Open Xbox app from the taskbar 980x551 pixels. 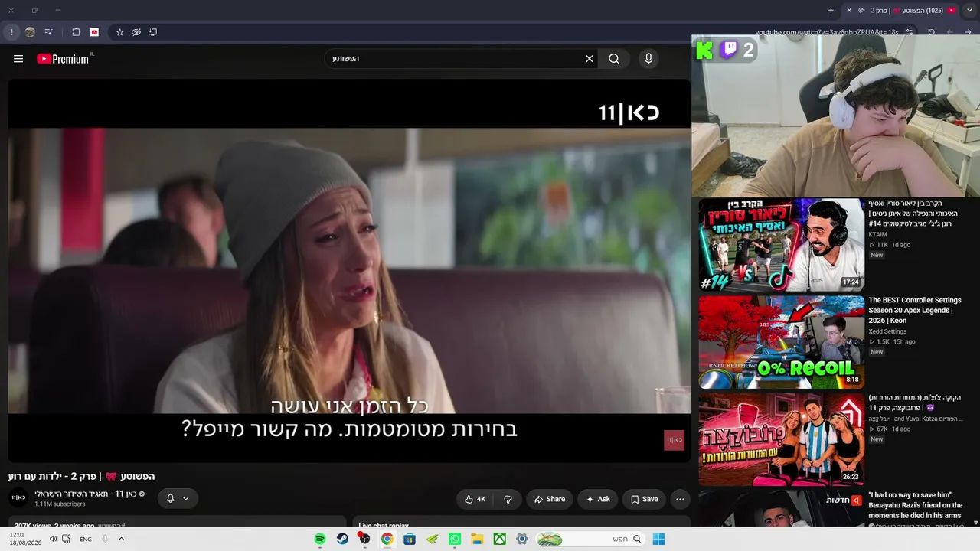click(x=499, y=539)
